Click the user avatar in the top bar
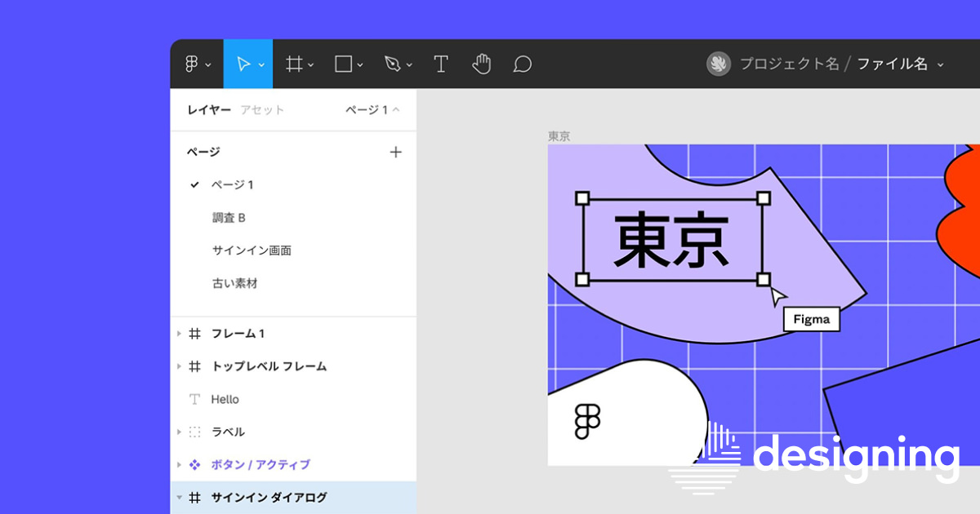 click(x=719, y=64)
